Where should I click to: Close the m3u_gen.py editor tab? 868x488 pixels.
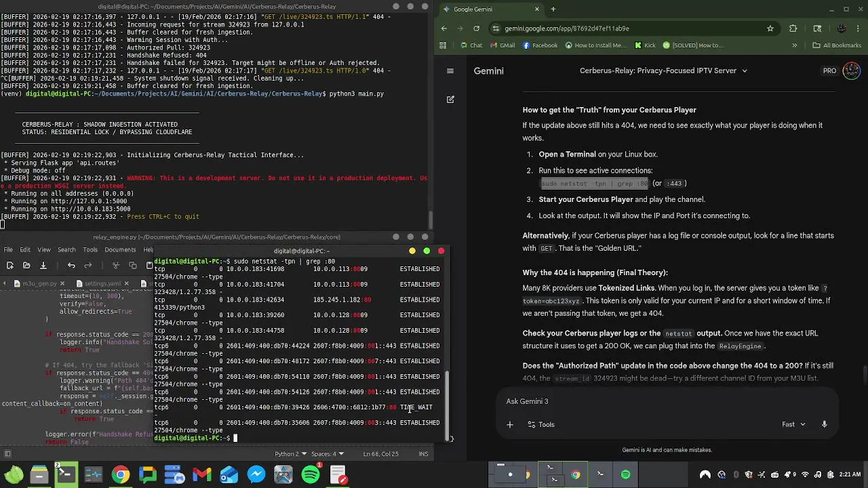pyautogui.click(x=62, y=283)
